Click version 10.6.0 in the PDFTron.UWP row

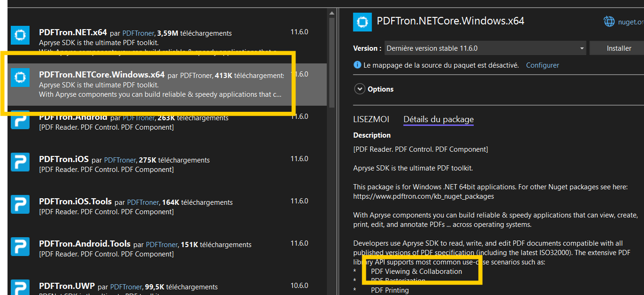pos(299,286)
